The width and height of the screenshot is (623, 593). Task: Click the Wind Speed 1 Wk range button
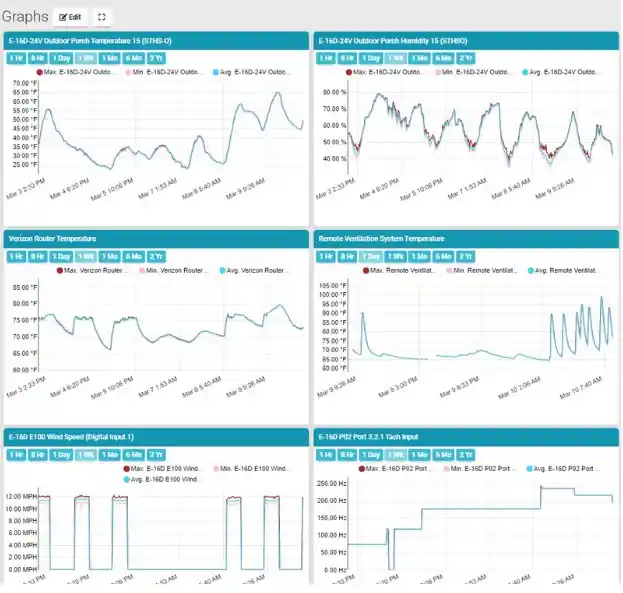pos(85,454)
